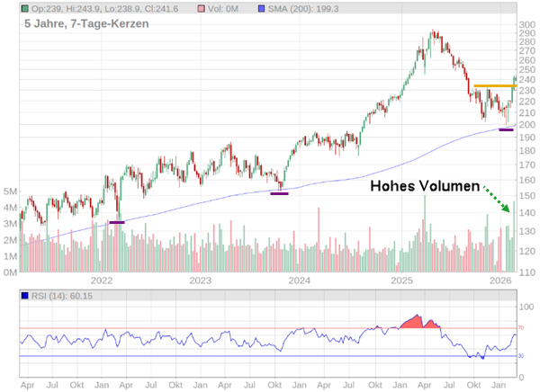
Task: Click the 5M volume axis label
Action: 12,192
